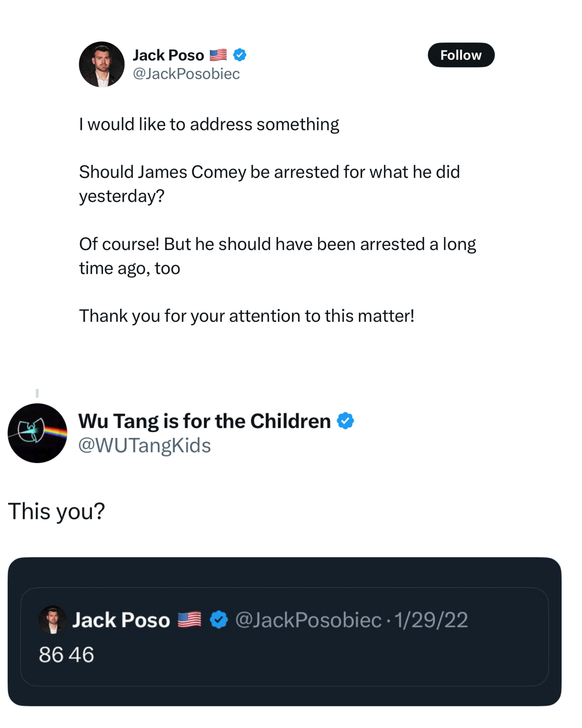Click the "Should James Comey be arrested" tweet text
The width and height of the screenshot is (582, 728).
(x=269, y=172)
